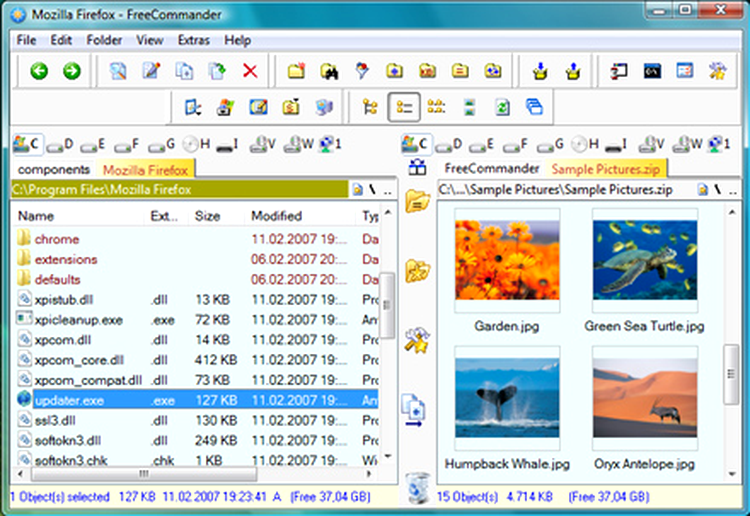Click the New folder toolbar icon

point(297,72)
